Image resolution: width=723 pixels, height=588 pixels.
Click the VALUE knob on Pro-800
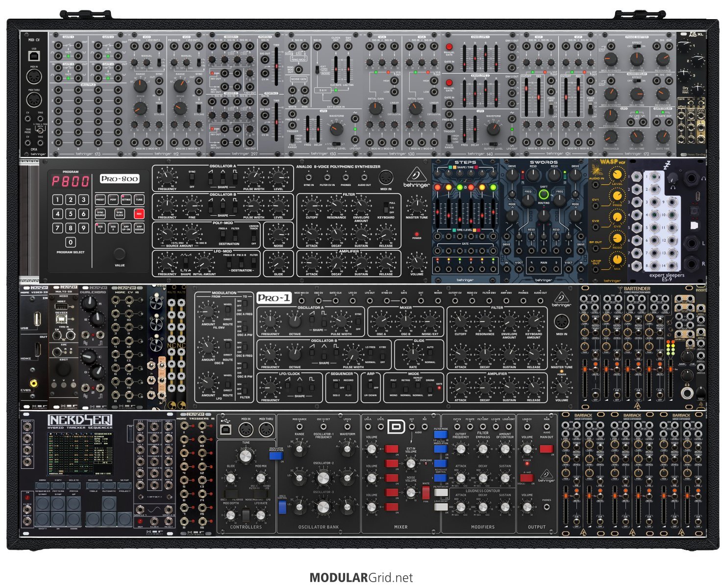(119, 254)
